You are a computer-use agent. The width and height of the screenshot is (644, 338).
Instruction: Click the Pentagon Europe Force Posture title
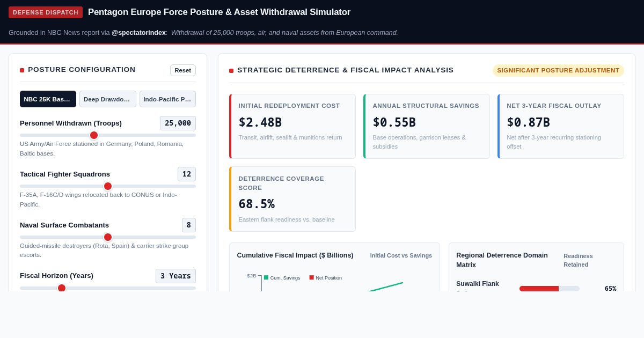pyautogui.click(x=219, y=12)
